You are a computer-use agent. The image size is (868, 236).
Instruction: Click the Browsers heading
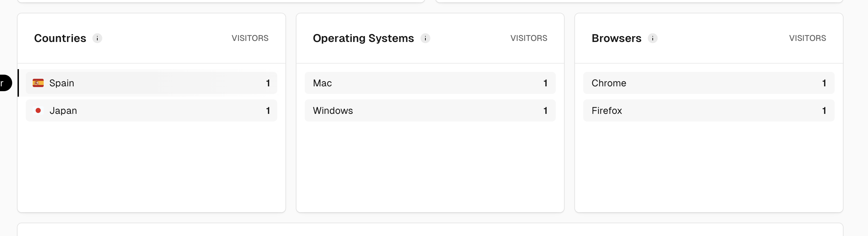617,38
